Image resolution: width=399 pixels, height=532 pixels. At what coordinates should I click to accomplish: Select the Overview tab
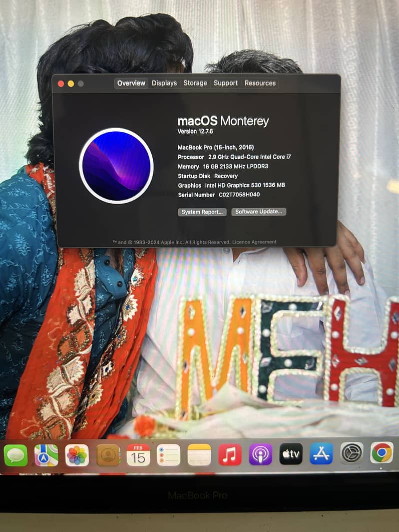131,83
